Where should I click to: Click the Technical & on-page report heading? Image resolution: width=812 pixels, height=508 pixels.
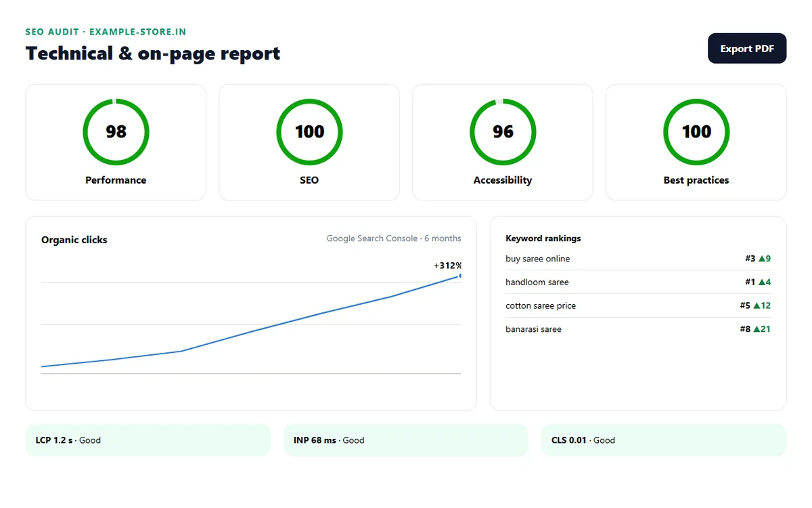(x=153, y=54)
